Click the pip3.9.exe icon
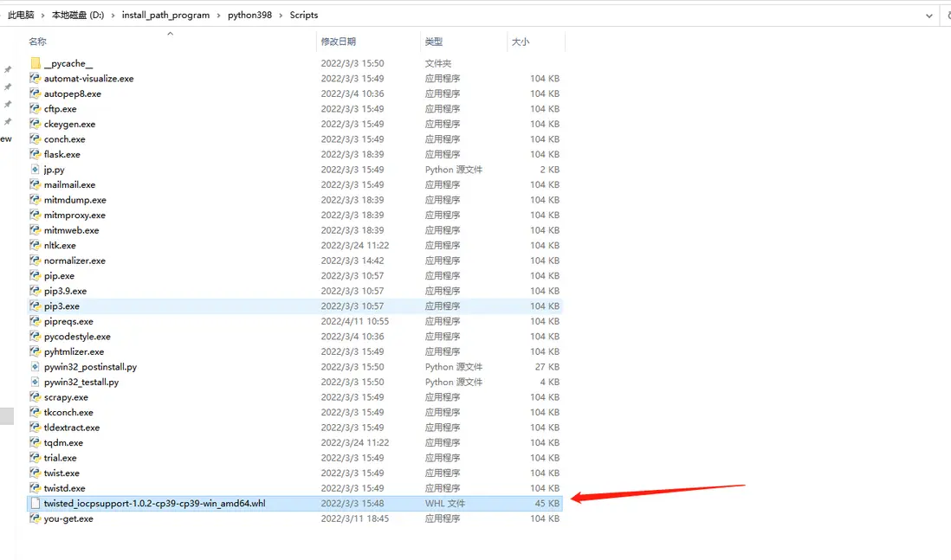 [36, 290]
